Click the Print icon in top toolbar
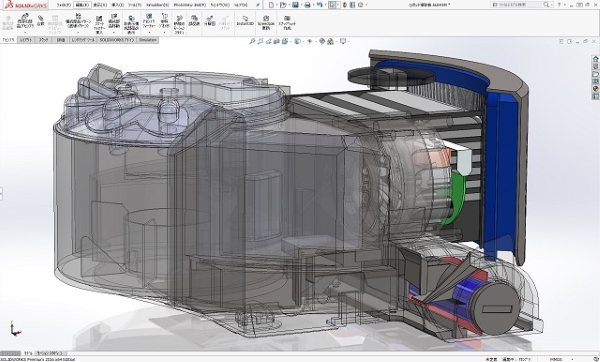 click(x=307, y=5)
